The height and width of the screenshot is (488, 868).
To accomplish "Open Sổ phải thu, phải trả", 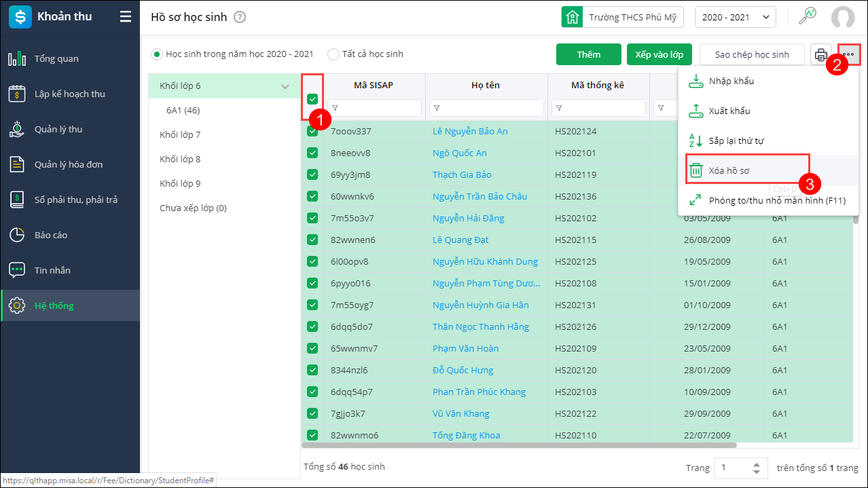I will [70, 200].
